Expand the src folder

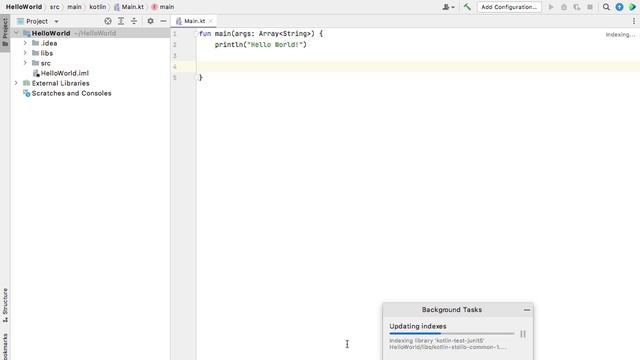pyautogui.click(x=25, y=63)
